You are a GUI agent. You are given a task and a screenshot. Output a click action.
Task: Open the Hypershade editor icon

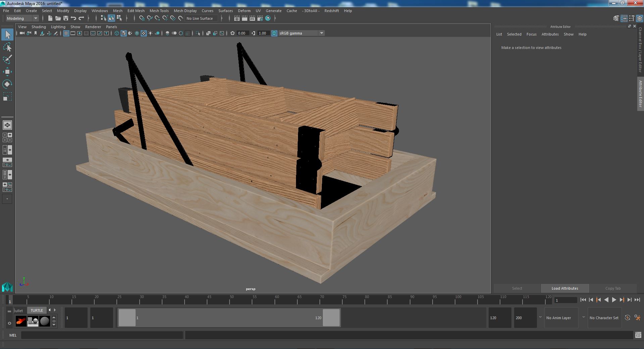[268, 18]
